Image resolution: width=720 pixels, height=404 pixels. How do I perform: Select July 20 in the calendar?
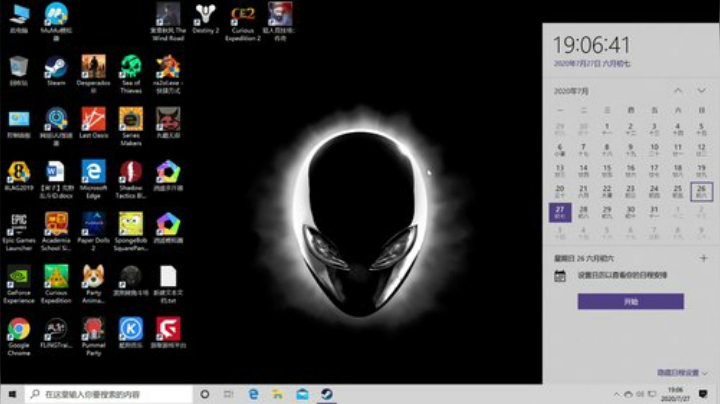coord(560,191)
